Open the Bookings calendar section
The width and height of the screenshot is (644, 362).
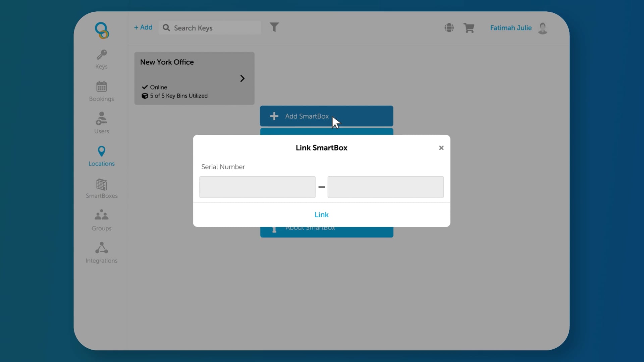tap(101, 91)
